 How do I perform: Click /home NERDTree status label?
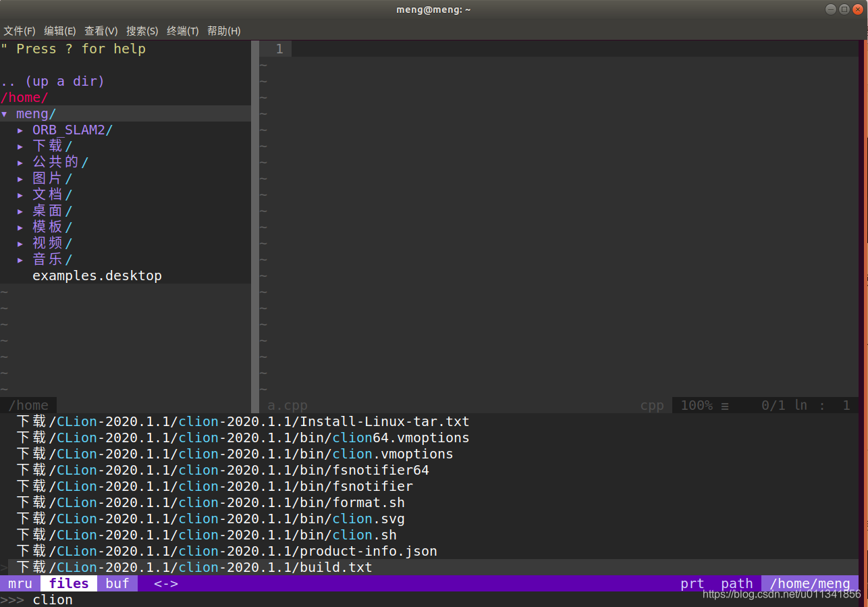[28, 405]
